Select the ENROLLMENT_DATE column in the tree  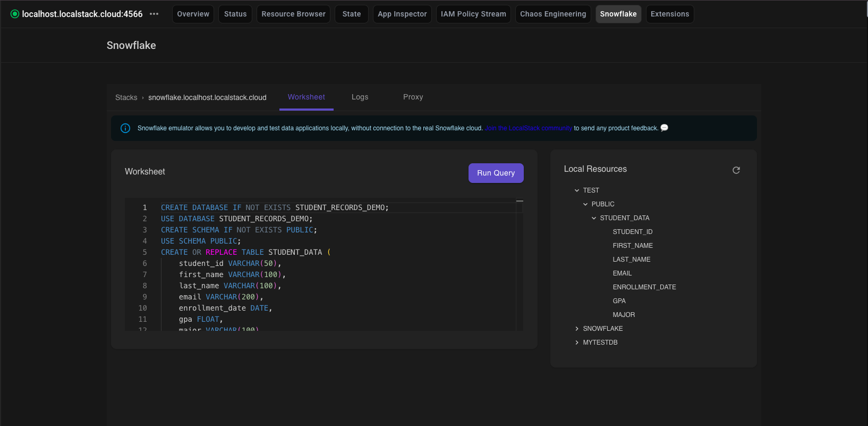pos(644,287)
